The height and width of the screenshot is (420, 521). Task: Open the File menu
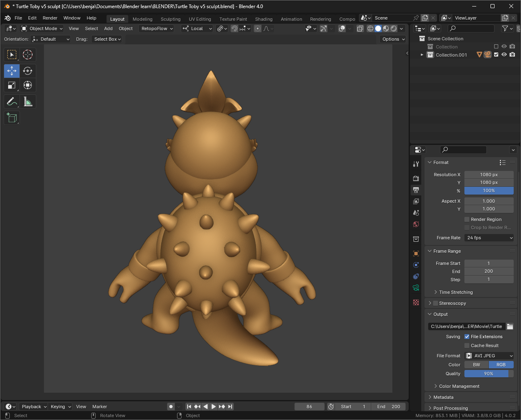pyautogui.click(x=18, y=18)
